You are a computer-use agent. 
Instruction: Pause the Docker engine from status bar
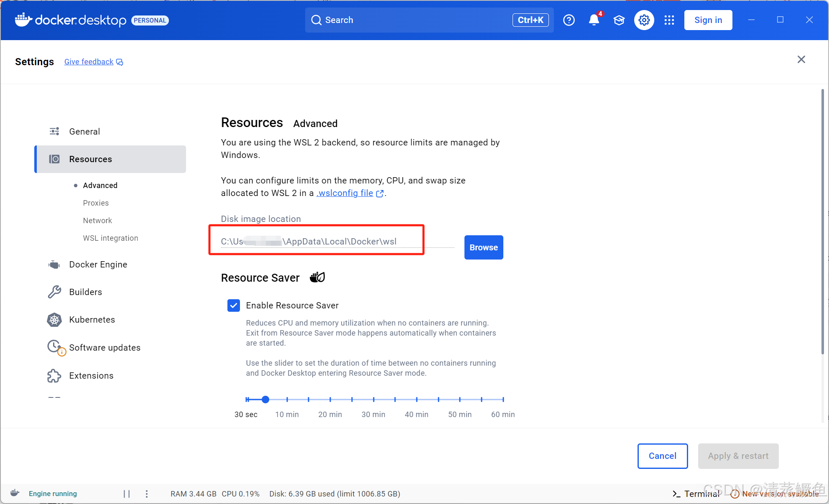coord(127,494)
